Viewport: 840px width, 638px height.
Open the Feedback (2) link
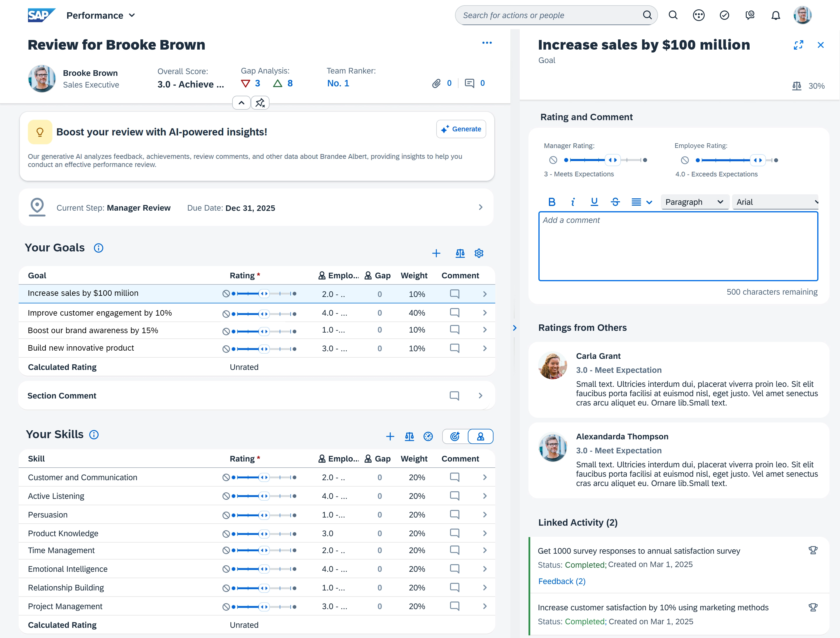click(x=562, y=581)
